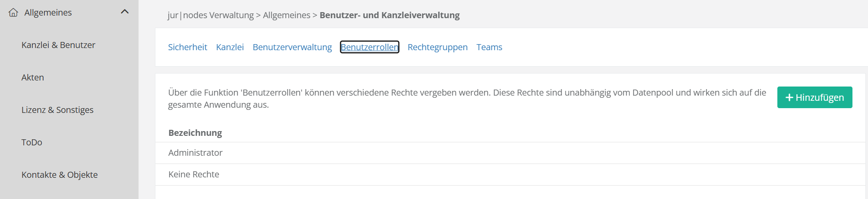
Task: Go to Akten in the sidebar
Action: click(33, 77)
